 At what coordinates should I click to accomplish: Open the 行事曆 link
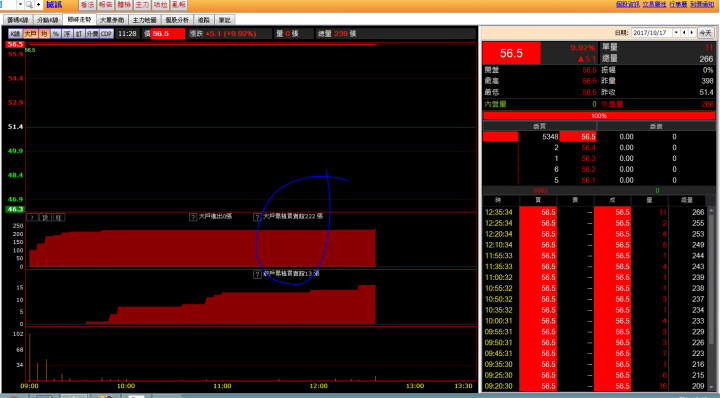click(x=678, y=4)
